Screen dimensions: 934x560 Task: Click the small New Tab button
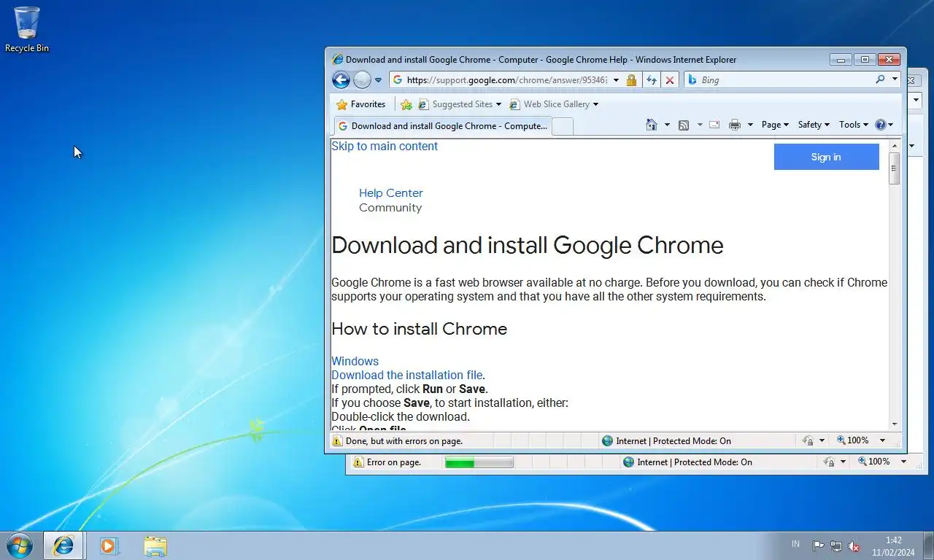tap(562, 127)
